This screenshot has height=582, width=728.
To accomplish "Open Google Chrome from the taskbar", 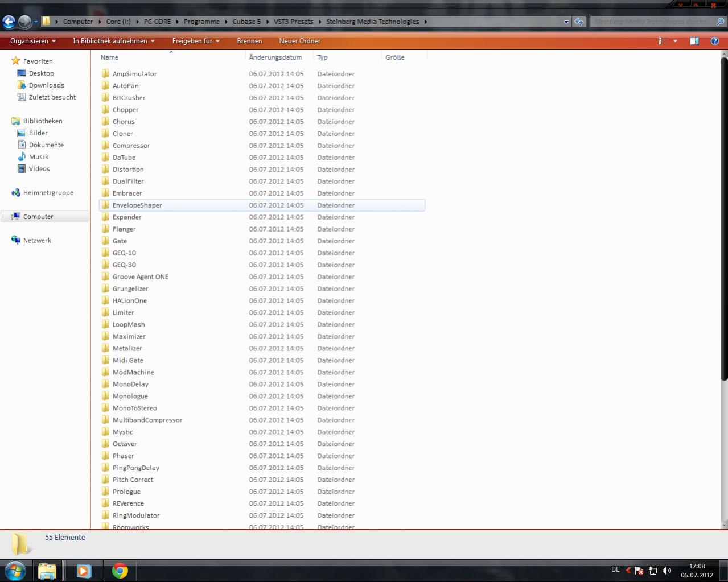I will [120, 571].
